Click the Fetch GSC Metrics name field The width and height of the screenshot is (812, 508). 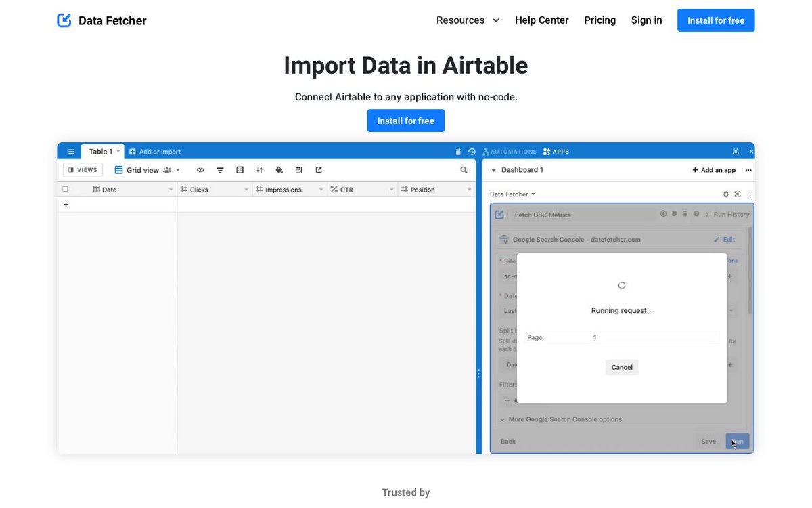tap(583, 215)
